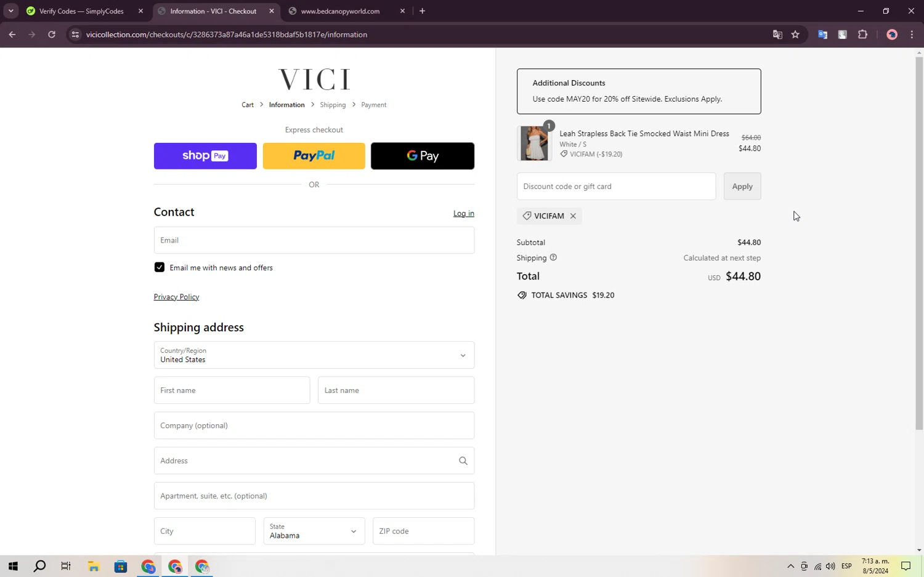Pay with Shop Pay button
The width and height of the screenshot is (924, 577).
[x=205, y=156]
